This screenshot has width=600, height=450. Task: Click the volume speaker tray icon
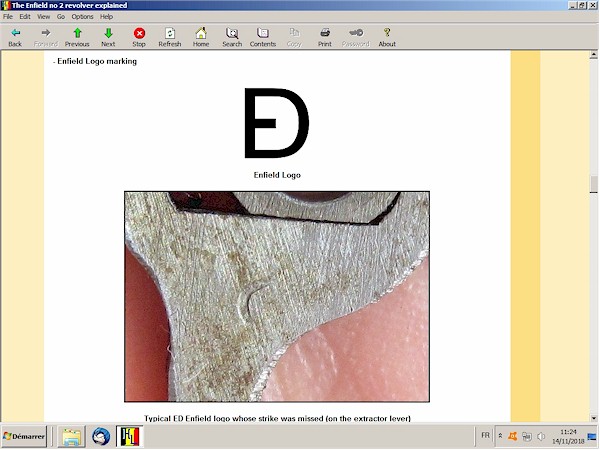tap(541, 436)
